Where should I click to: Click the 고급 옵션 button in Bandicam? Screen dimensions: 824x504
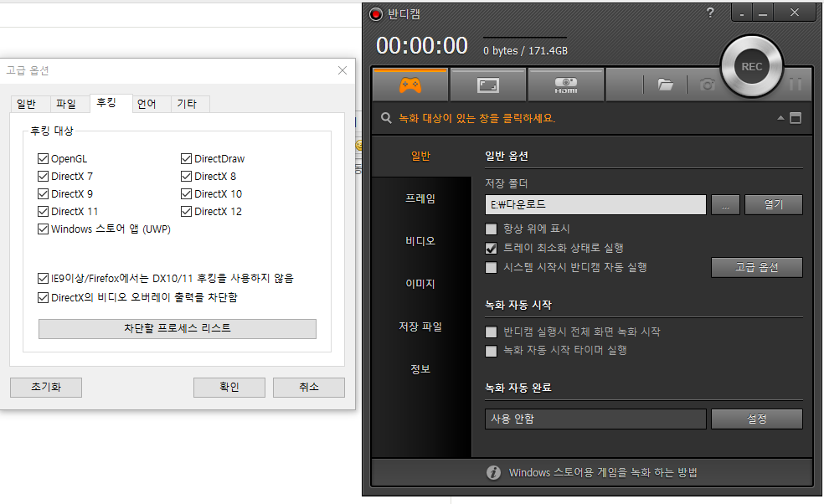(x=757, y=267)
